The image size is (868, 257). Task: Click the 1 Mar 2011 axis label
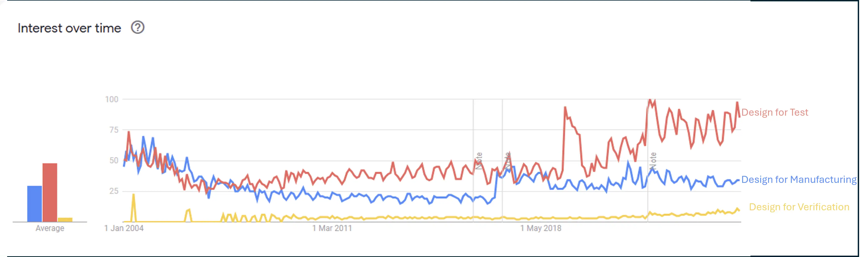[332, 228]
